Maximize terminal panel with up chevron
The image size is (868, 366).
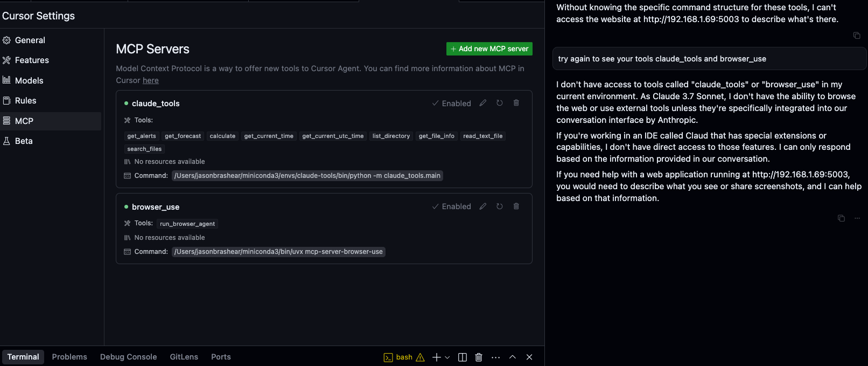tap(513, 357)
